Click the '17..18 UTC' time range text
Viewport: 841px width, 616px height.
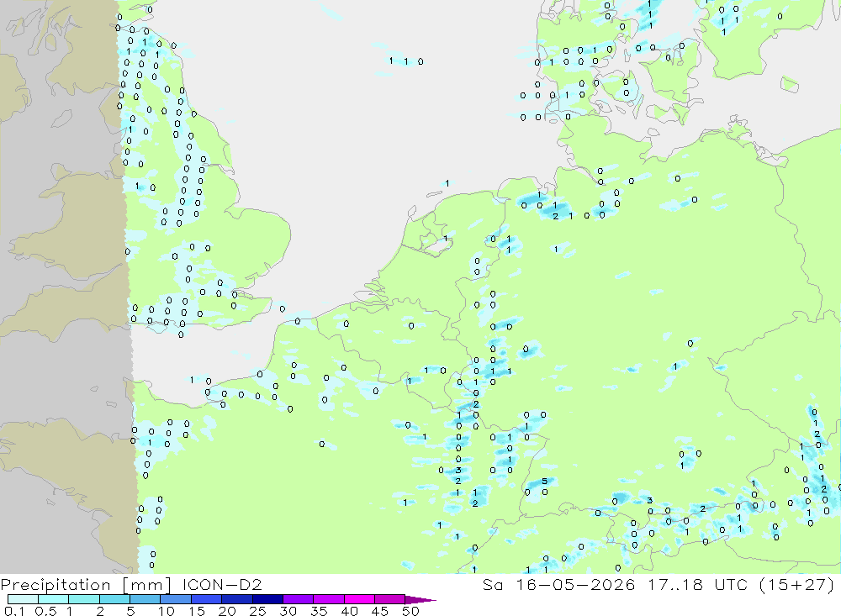coord(698,584)
